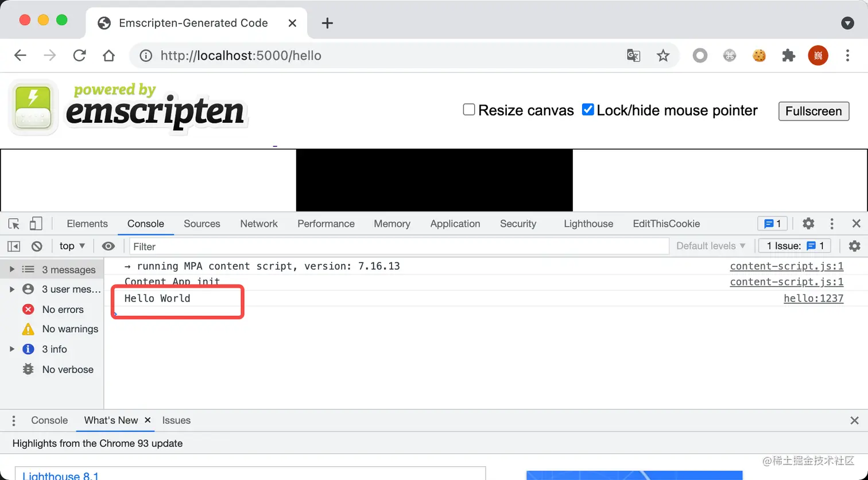Screen dimensions: 868x480
Task: Enable the Resize canvas checkbox
Action: (x=468, y=109)
